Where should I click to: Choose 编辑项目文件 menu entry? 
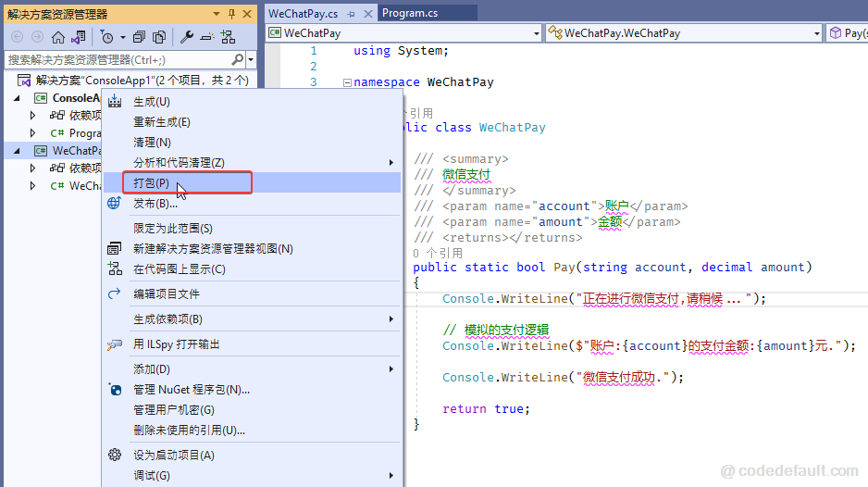[252, 294]
